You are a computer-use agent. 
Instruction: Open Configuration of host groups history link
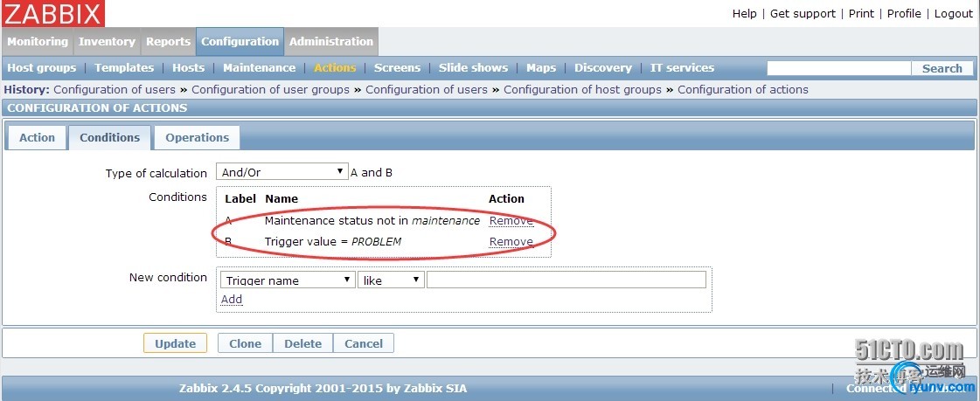point(582,90)
